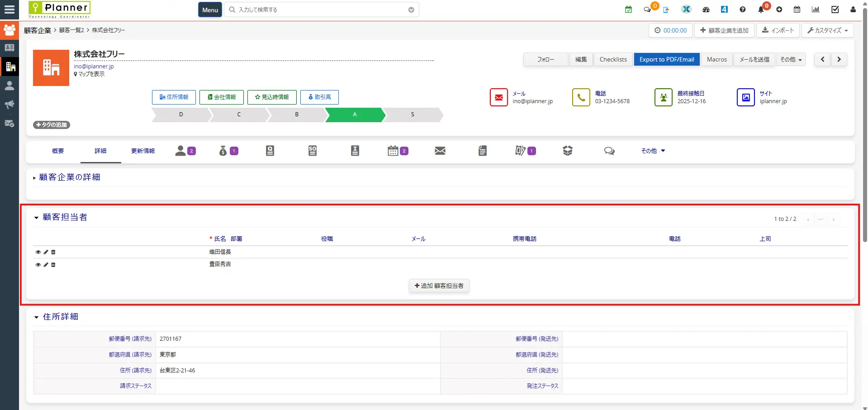Start the 00:00:00 timer

[670, 30]
